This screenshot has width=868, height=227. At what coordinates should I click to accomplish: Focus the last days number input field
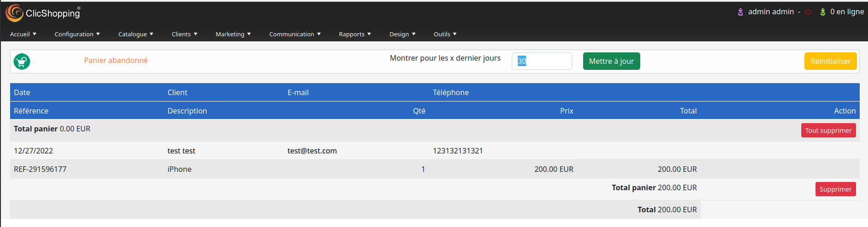(x=542, y=61)
